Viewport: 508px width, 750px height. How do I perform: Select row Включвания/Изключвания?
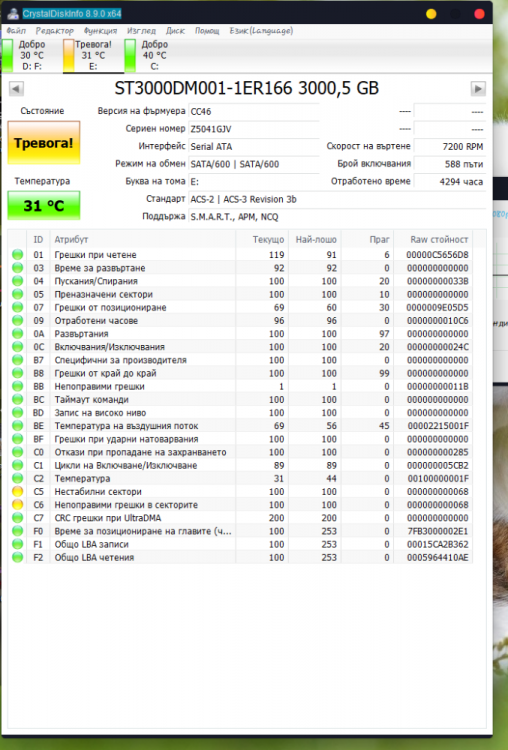tap(240, 347)
